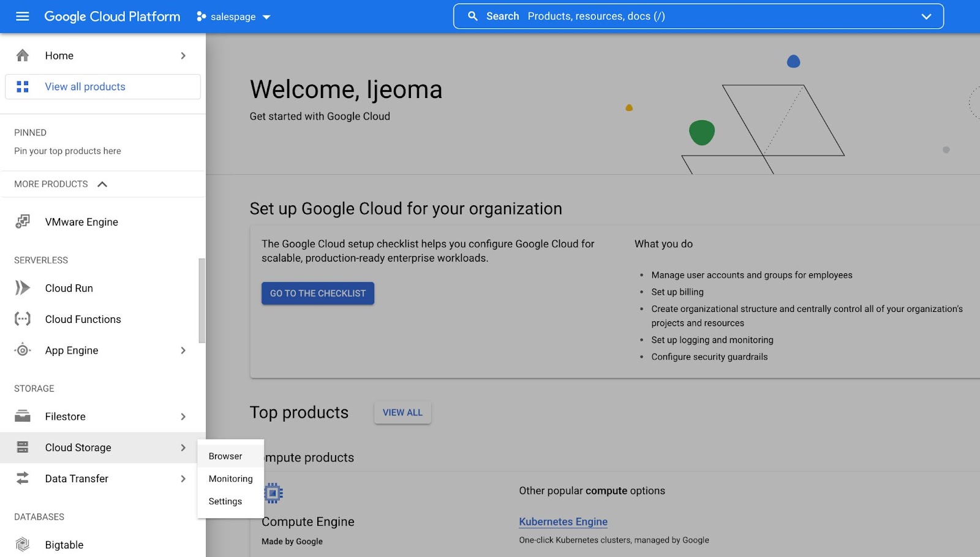Click 'Configure security guardrails' bullet text
980x557 pixels.
[x=709, y=357]
